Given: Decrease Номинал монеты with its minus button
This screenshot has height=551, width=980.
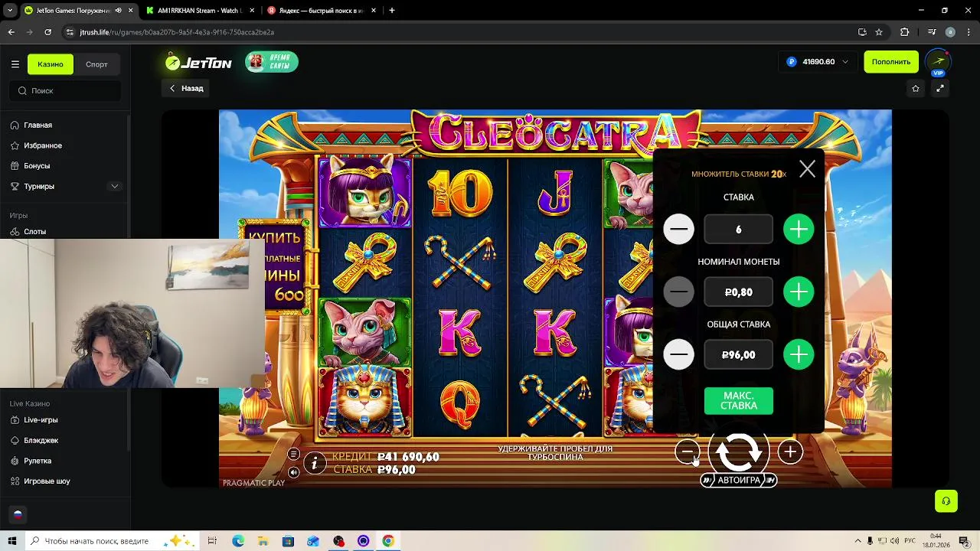Looking at the screenshot, I should coord(678,292).
